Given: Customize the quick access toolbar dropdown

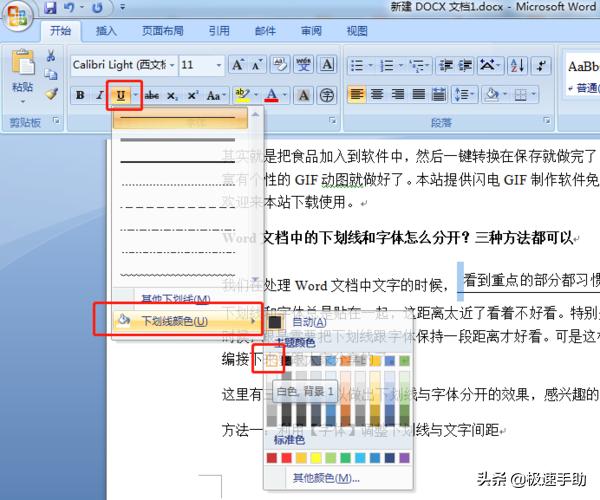Looking at the screenshot, I should pos(122,7).
